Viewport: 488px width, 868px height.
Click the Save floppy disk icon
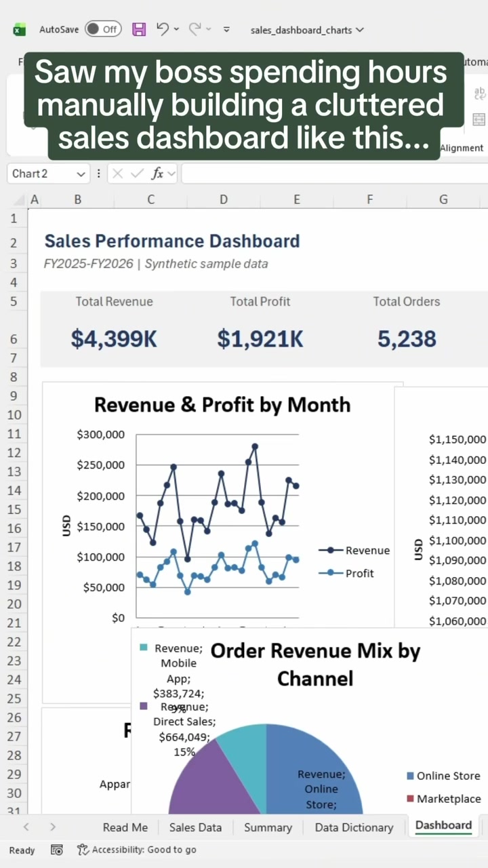tap(139, 29)
